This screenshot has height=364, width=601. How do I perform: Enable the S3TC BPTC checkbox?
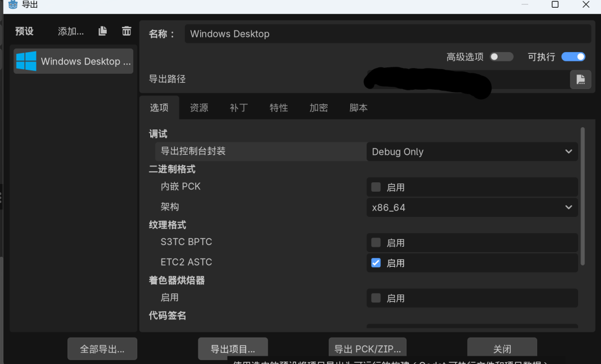pyautogui.click(x=376, y=242)
